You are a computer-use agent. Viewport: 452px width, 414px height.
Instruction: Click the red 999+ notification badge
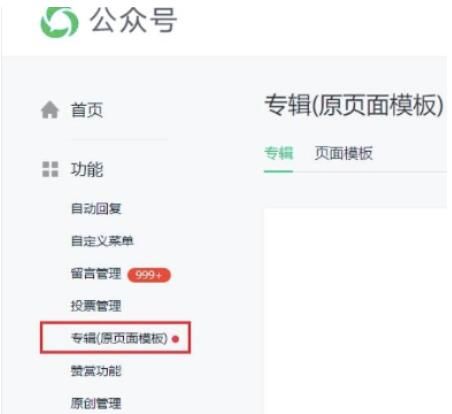click(x=149, y=275)
